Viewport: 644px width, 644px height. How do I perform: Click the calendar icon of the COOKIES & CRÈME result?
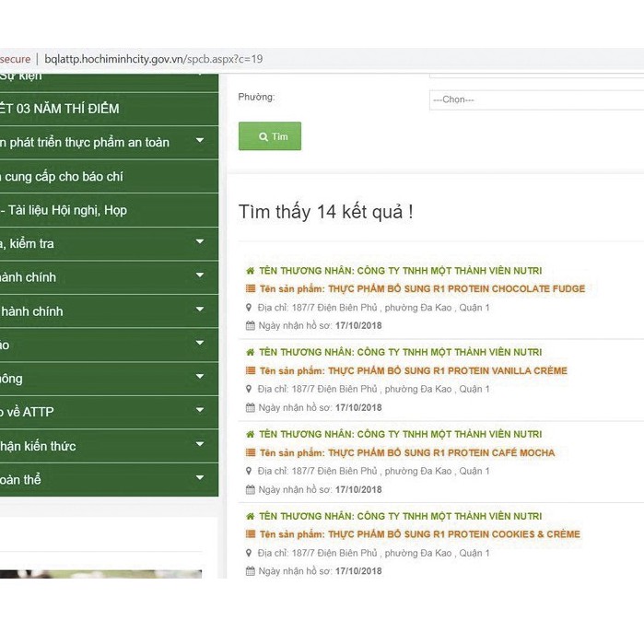click(x=250, y=571)
